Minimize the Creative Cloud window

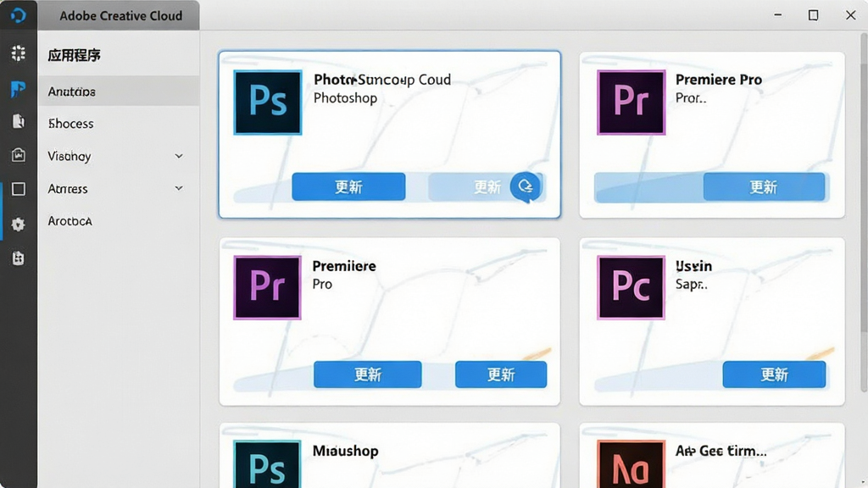778,15
